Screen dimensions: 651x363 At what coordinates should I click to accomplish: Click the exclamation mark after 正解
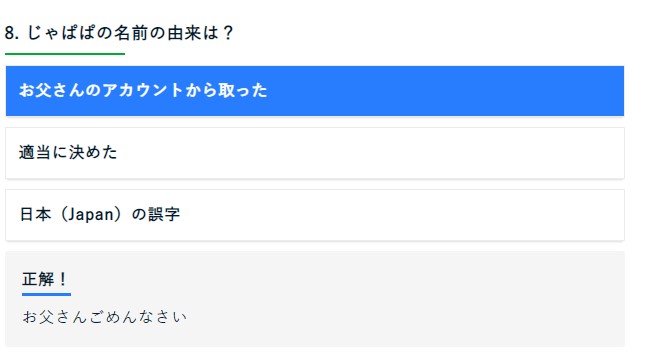tap(63, 279)
